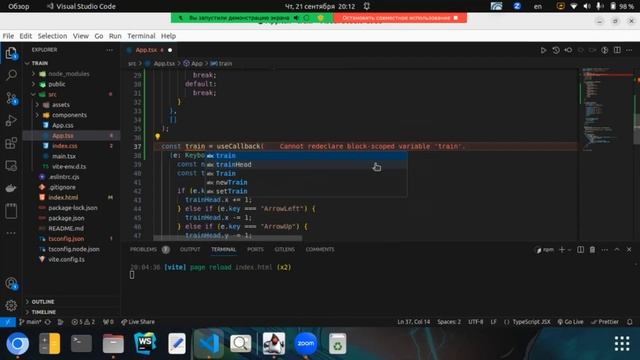Viewport: 640px width, 360px height.
Task: Click new terminal plus icon
Action: 562,249
